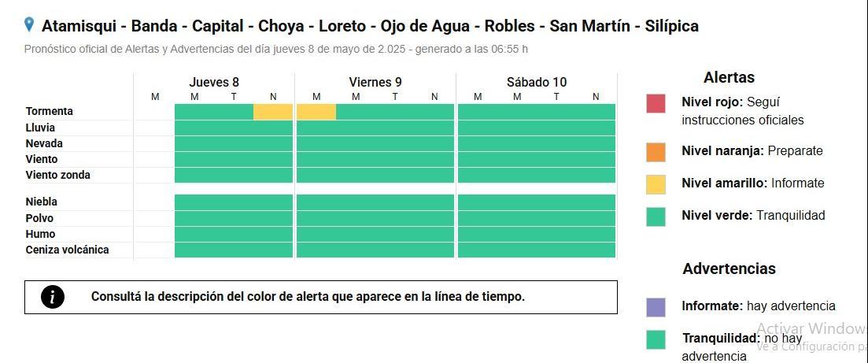Select the Jueves 8 day header

coord(214,82)
